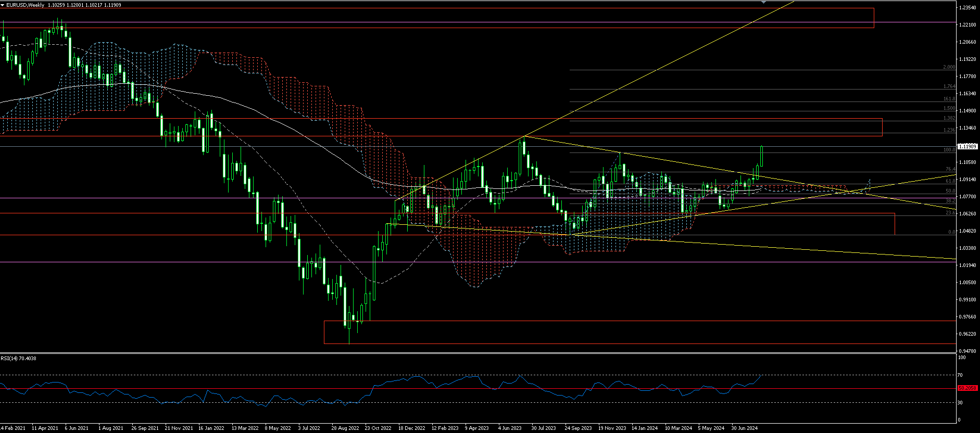The width and height of the screenshot is (980, 433).
Task: Click the 18 Dec 2022 date label
Action: 411,428
